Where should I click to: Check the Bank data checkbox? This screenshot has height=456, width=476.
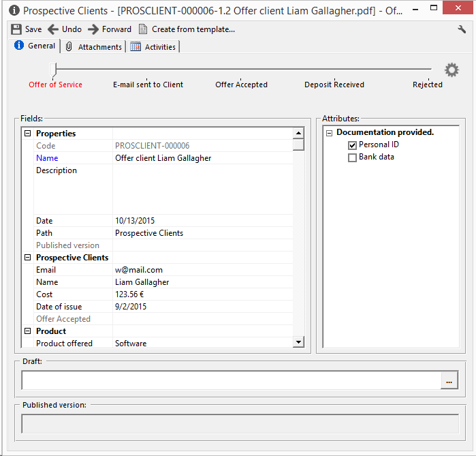(352, 157)
